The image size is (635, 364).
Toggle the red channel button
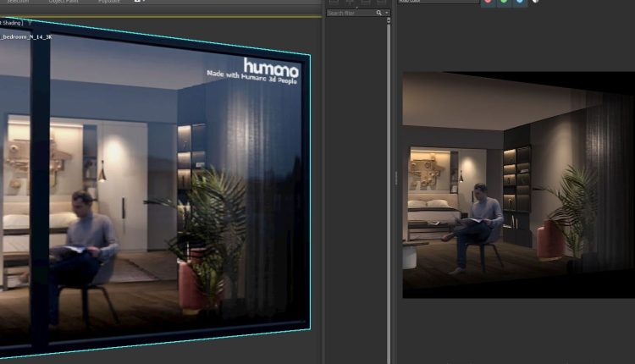point(489,3)
